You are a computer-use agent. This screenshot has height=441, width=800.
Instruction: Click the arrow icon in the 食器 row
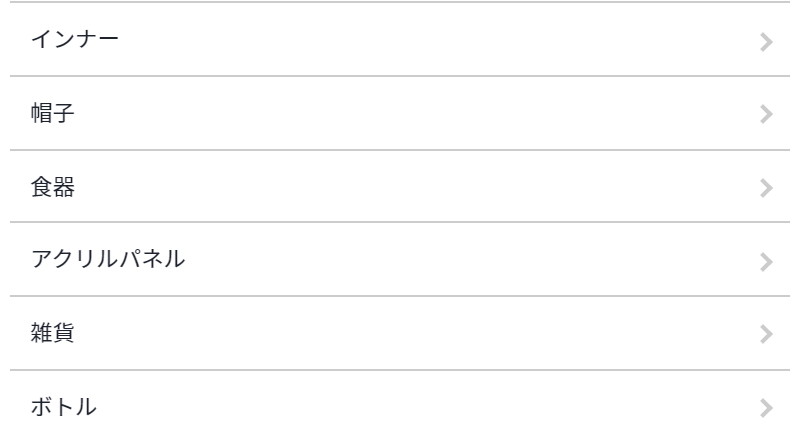pos(766,188)
